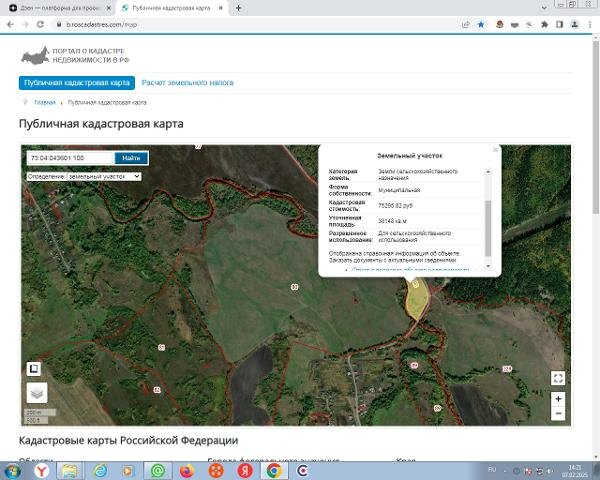Open the Windows Start menu

(x=12, y=470)
